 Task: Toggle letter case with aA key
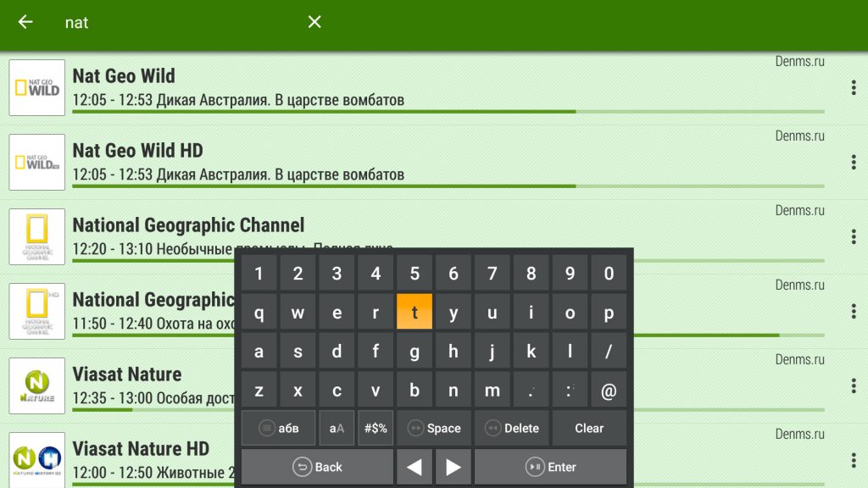(337, 428)
